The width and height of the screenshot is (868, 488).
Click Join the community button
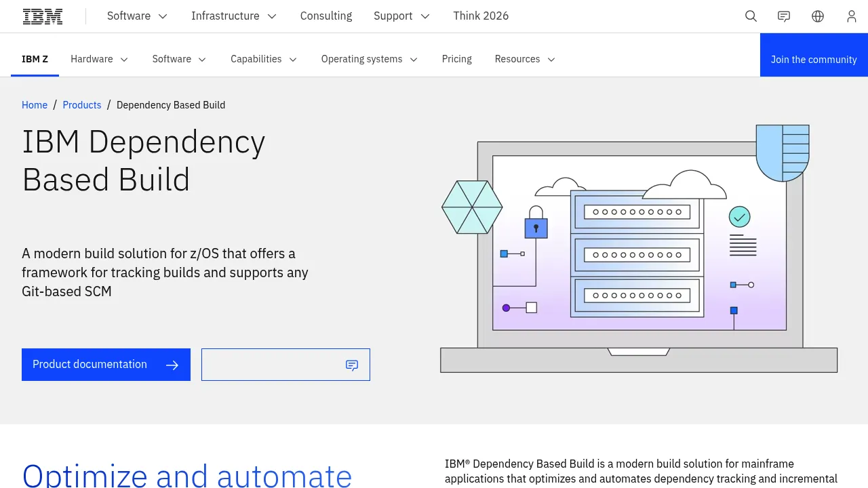click(814, 55)
